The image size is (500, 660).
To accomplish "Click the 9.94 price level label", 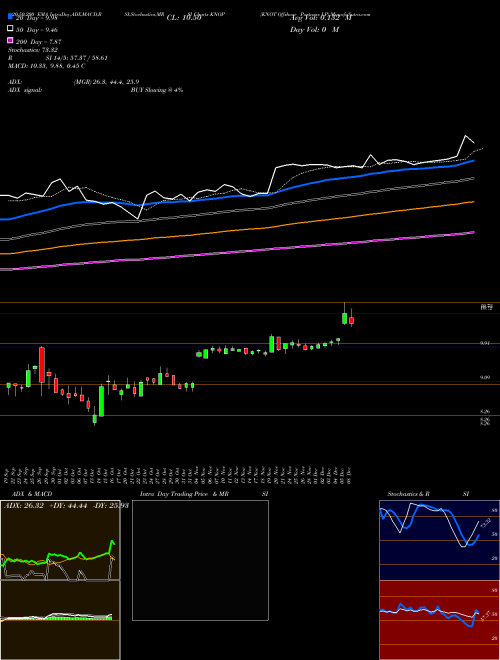I will pyautogui.click(x=485, y=343).
